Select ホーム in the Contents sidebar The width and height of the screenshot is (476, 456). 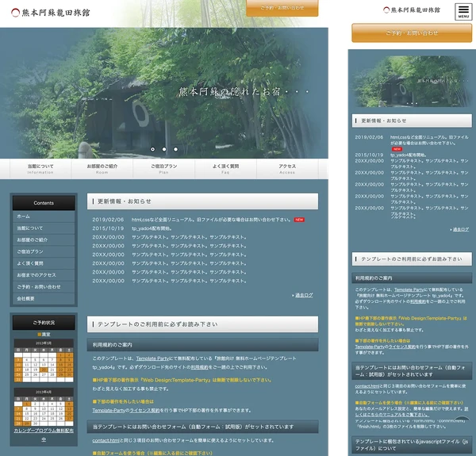pos(44,217)
